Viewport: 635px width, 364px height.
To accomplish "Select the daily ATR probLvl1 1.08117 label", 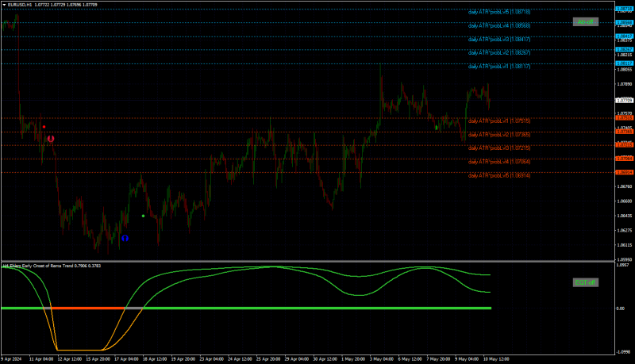I will [499, 67].
